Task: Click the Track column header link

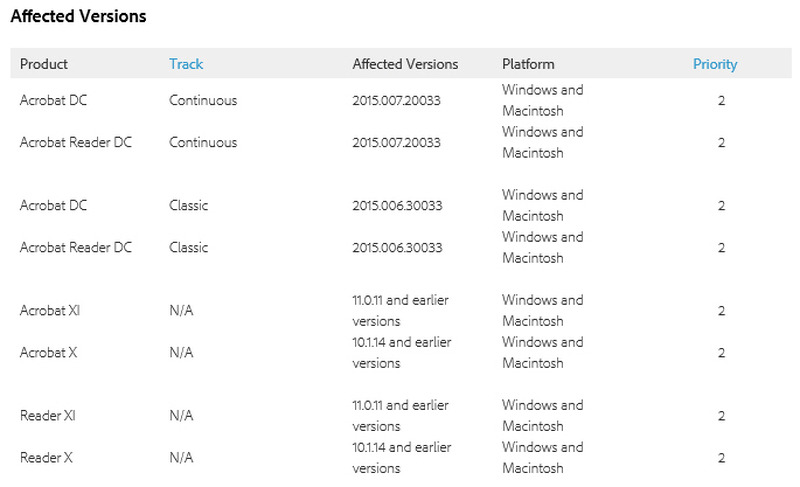Action: pos(186,64)
